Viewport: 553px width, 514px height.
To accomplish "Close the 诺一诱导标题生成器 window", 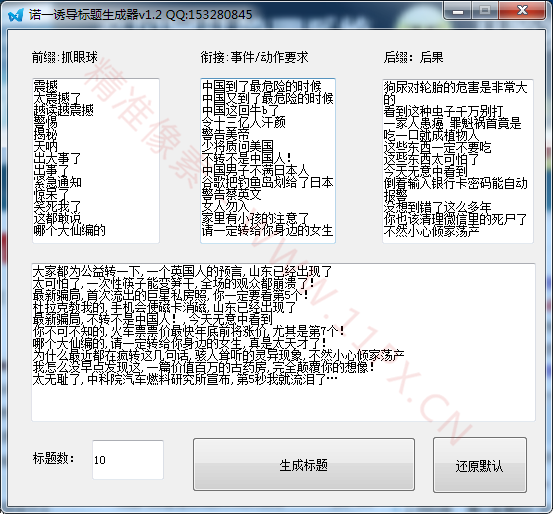I will pyautogui.click(x=522, y=11).
